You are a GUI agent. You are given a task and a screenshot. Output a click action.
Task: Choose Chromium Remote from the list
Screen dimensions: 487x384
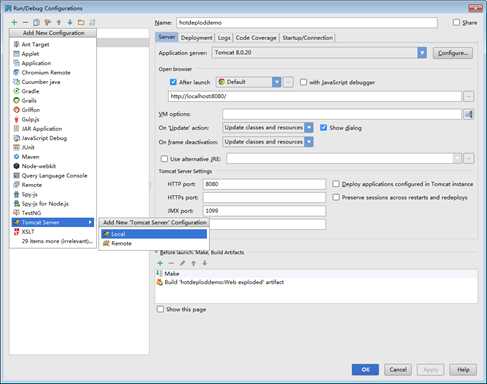click(x=53, y=72)
